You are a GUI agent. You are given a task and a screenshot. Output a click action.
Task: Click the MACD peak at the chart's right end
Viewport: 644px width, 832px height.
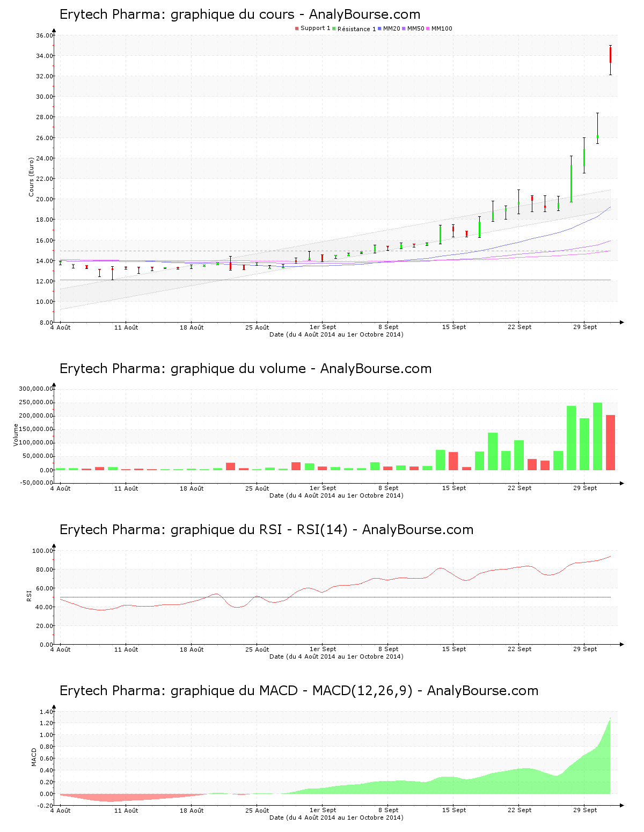coord(610,719)
